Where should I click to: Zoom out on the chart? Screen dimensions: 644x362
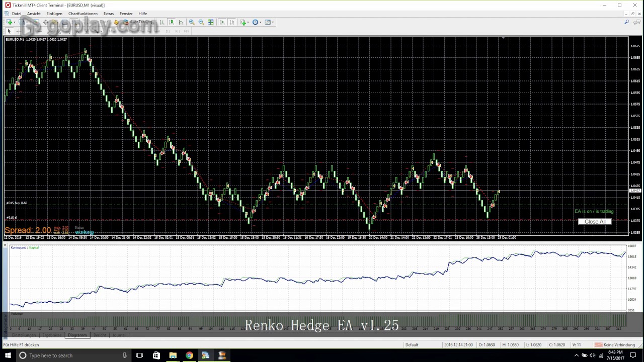click(x=201, y=22)
